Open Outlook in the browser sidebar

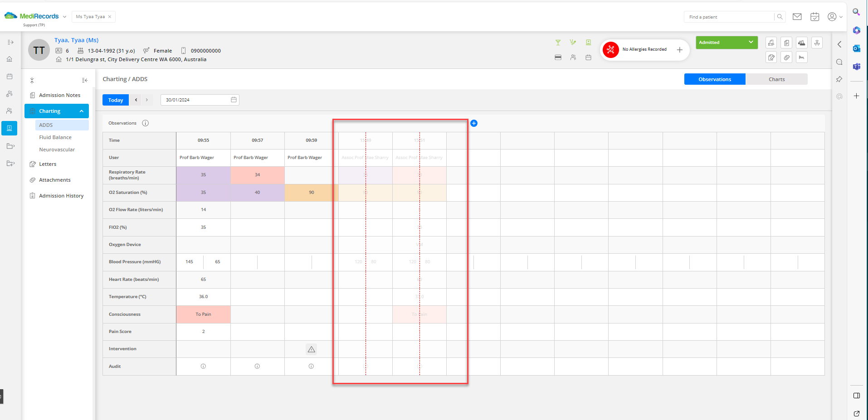[857, 48]
